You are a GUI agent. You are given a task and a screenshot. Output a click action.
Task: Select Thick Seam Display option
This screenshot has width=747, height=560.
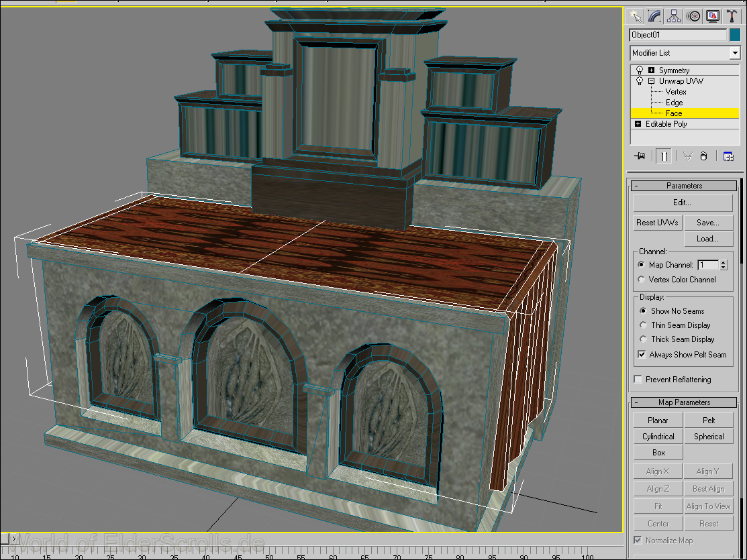pos(643,339)
